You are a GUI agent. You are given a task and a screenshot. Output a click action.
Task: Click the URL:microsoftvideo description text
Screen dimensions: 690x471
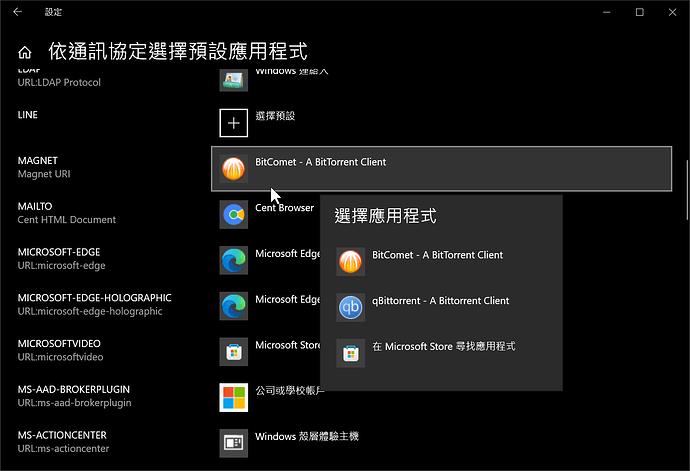point(60,357)
